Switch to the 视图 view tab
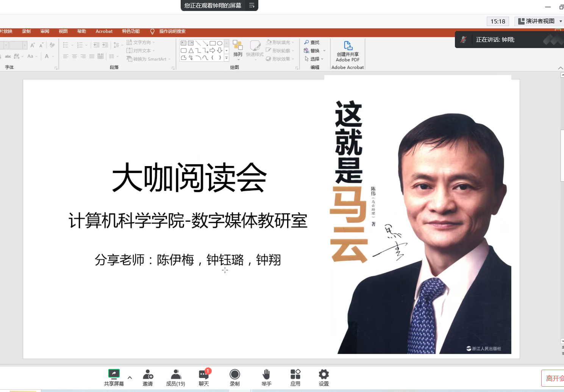Image resolution: width=564 pixels, height=392 pixels. [63, 31]
